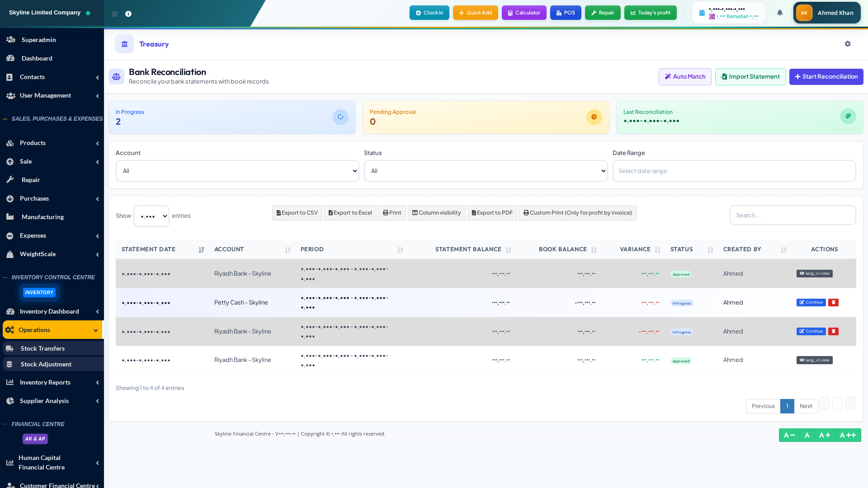Open the Calculator tool
Screen dimensions: 868x488
pyautogui.click(x=524, y=13)
